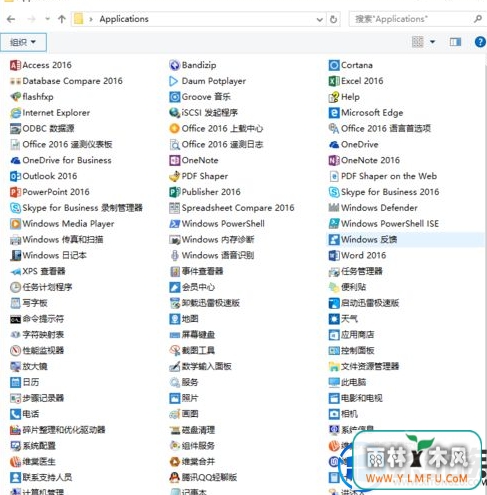
Task: Select the 任务管理器 entry
Action: pyautogui.click(x=355, y=272)
